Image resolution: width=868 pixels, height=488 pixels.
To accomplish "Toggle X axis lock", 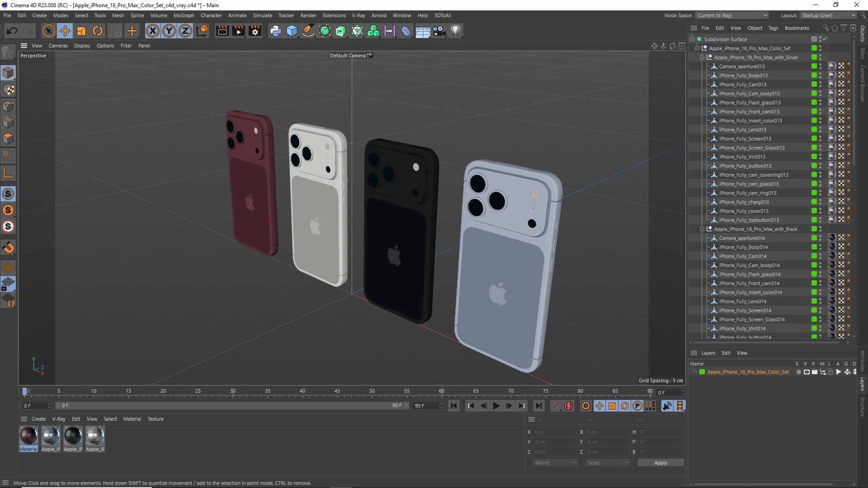I will (153, 31).
